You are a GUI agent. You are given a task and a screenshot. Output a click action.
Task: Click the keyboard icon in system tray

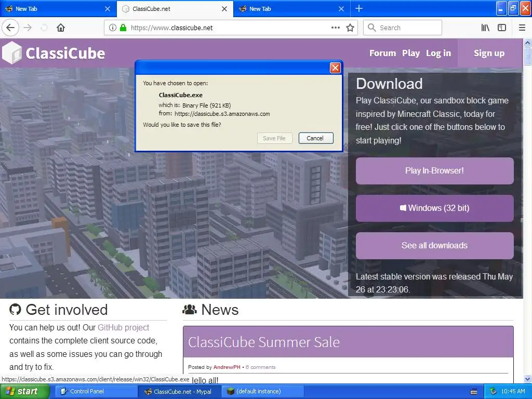474,392
